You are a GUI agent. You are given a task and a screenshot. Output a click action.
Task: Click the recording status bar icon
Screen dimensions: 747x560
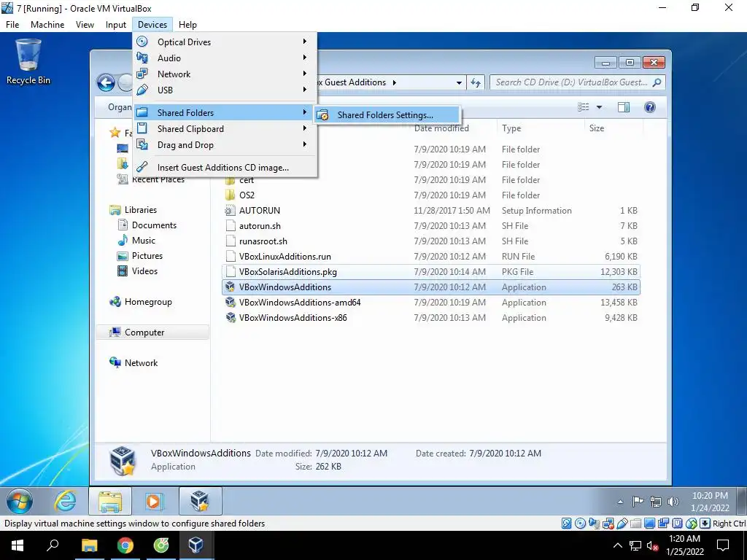coord(663,524)
